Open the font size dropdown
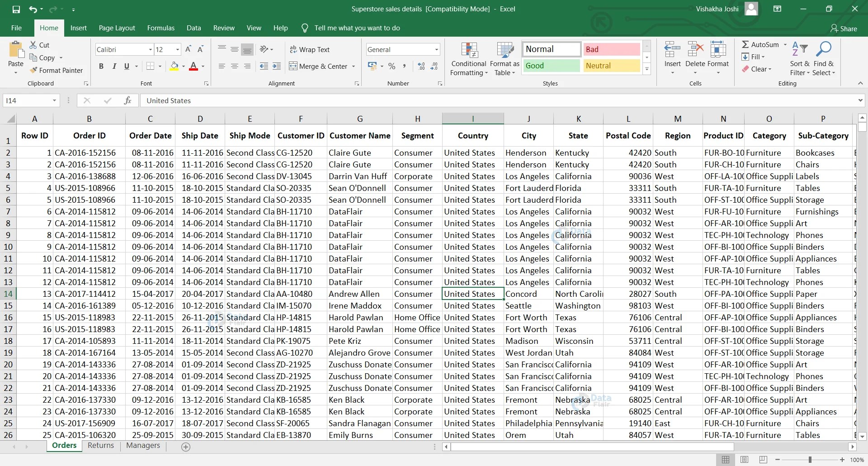The image size is (868, 466). point(177,49)
